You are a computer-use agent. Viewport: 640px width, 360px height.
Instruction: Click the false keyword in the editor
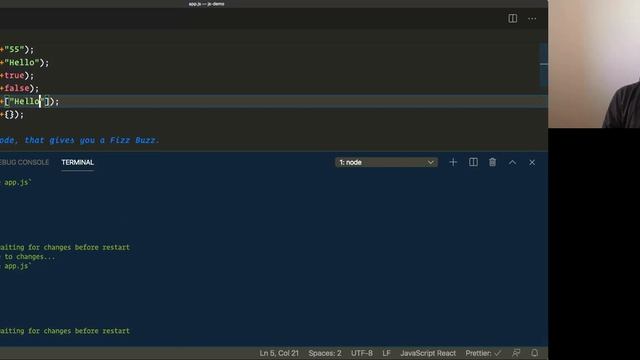(17, 88)
